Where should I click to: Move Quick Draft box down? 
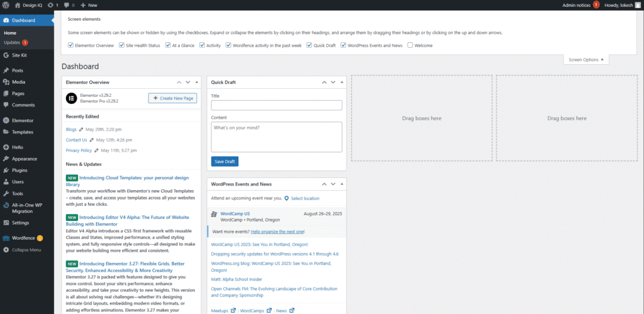point(333,82)
